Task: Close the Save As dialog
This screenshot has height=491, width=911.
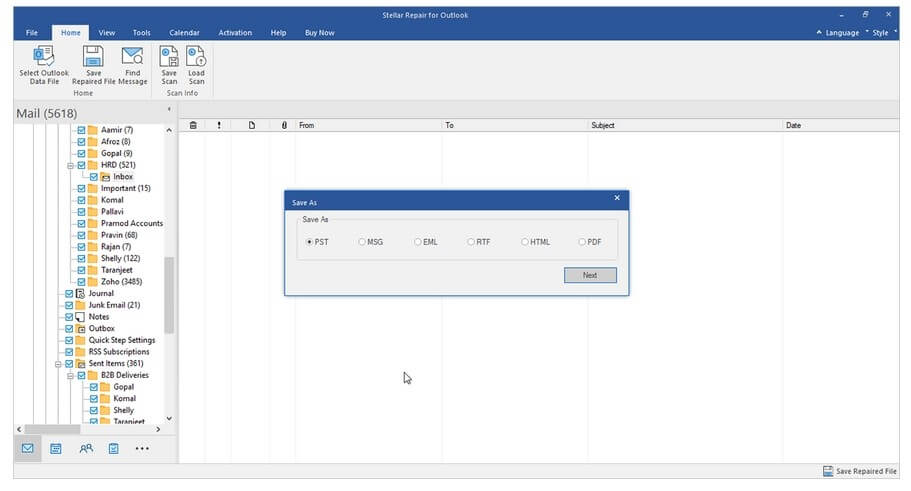Action: point(617,198)
